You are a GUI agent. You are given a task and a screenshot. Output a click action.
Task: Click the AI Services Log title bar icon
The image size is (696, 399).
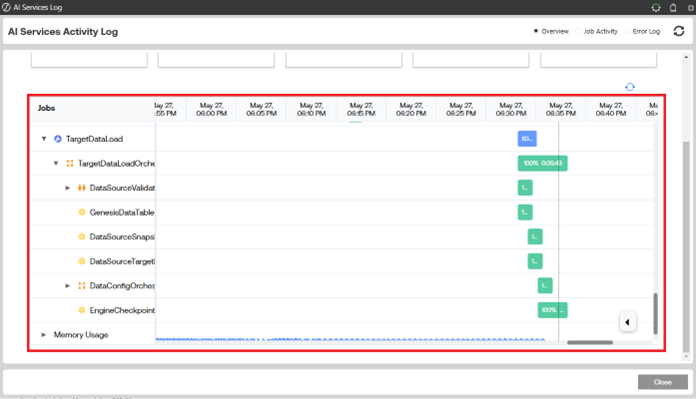click(6, 7)
